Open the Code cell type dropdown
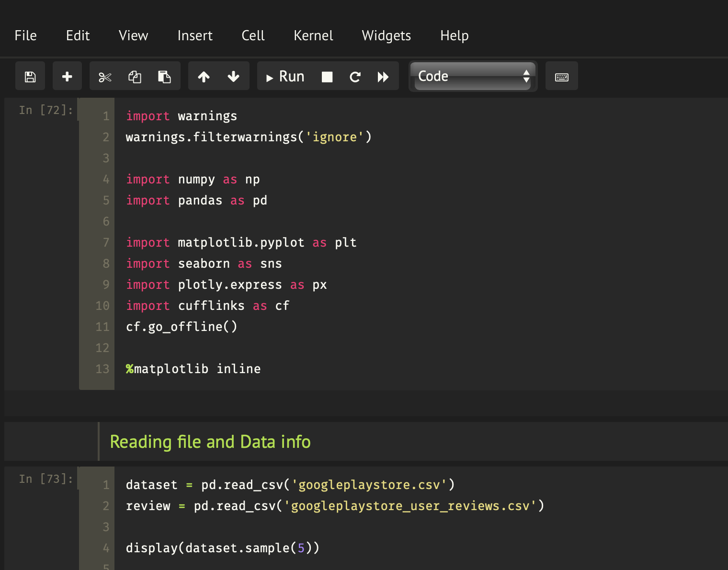 [473, 76]
